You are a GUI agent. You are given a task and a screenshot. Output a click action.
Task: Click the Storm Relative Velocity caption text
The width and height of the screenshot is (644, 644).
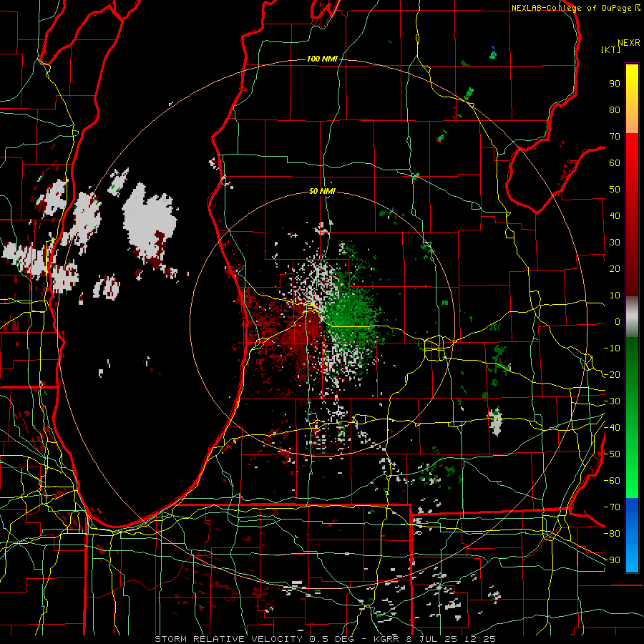[x=325, y=639]
